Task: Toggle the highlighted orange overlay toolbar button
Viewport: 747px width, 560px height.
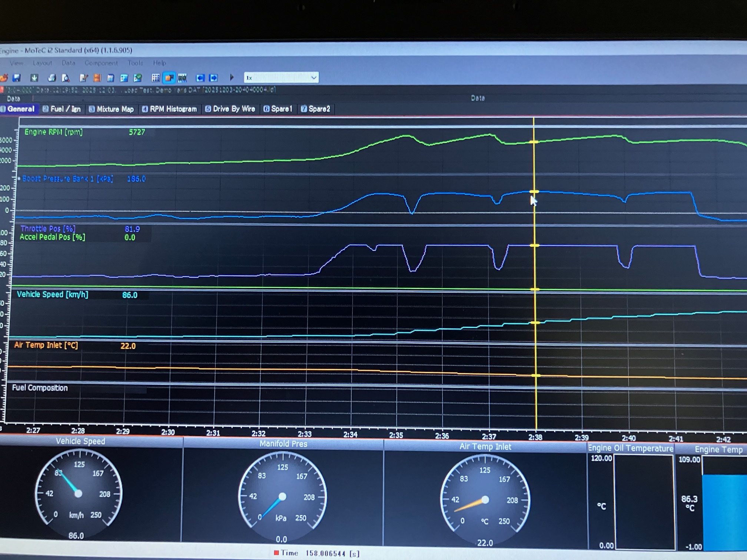Action: click(169, 78)
